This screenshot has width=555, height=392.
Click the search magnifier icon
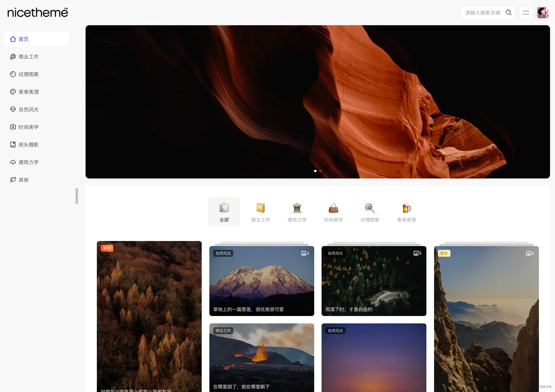pyautogui.click(x=509, y=12)
